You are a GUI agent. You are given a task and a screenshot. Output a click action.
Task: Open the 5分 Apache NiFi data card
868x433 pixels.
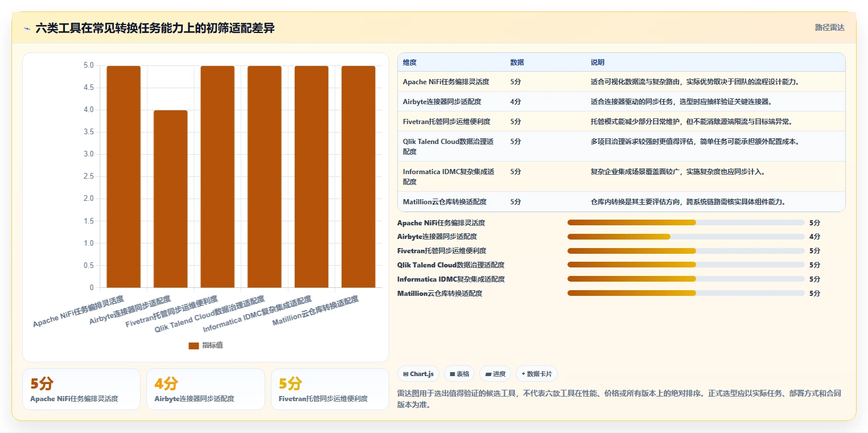(x=81, y=389)
